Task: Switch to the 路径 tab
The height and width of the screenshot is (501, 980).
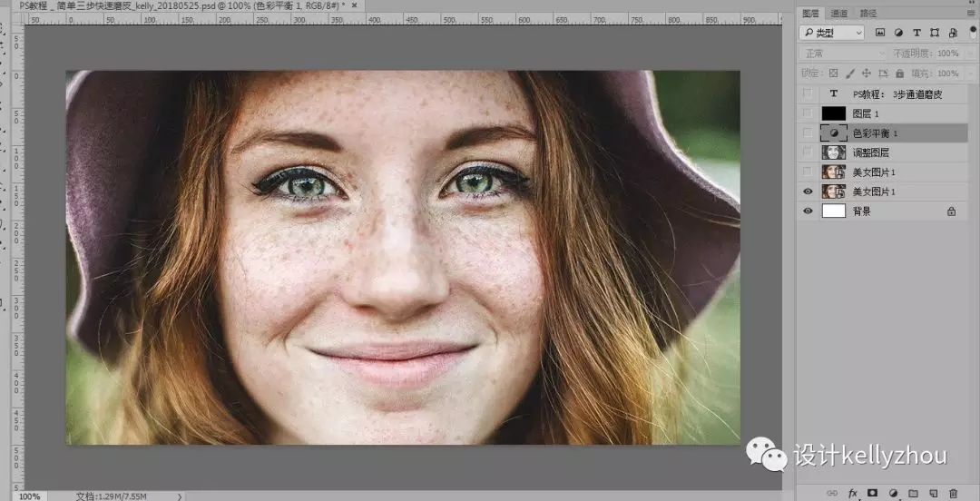Action: click(868, 13)
